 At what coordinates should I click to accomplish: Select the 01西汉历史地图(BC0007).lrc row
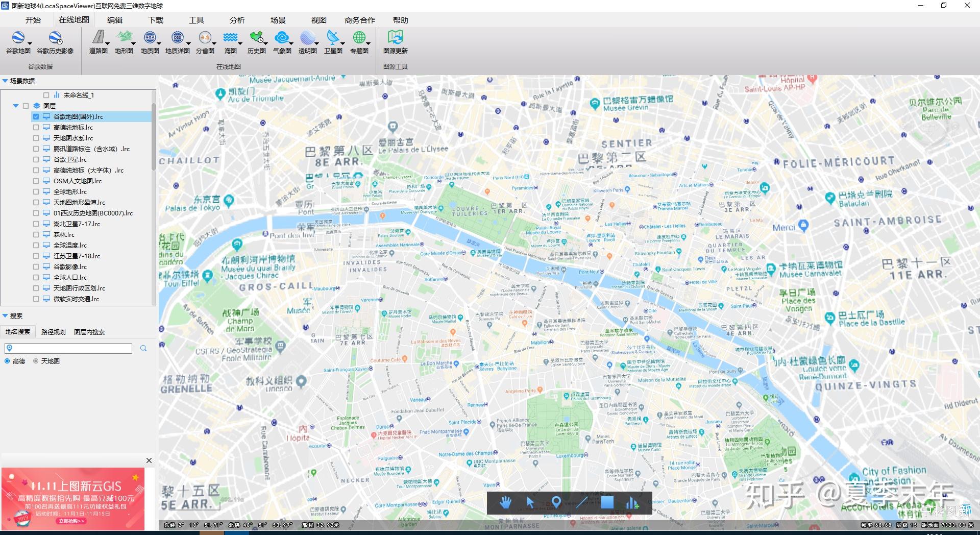coord(93,213)
